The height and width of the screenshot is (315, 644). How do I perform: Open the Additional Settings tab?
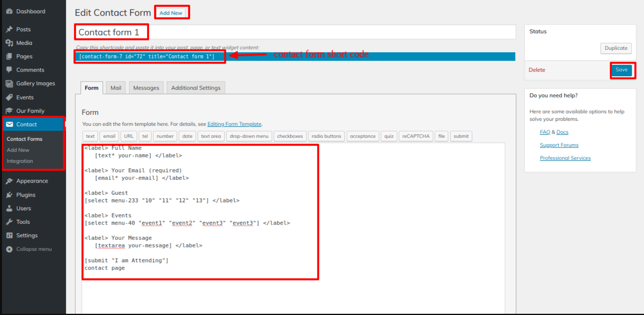196,88
